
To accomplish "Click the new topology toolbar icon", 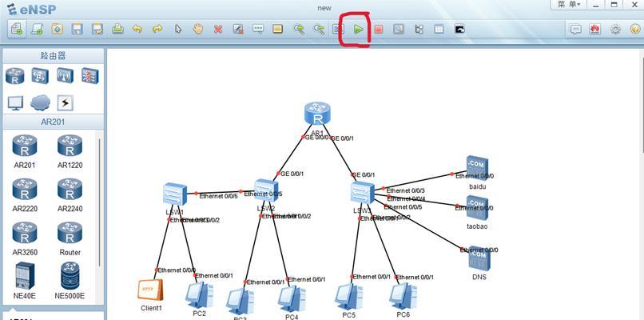I will (x=18, y=30).
